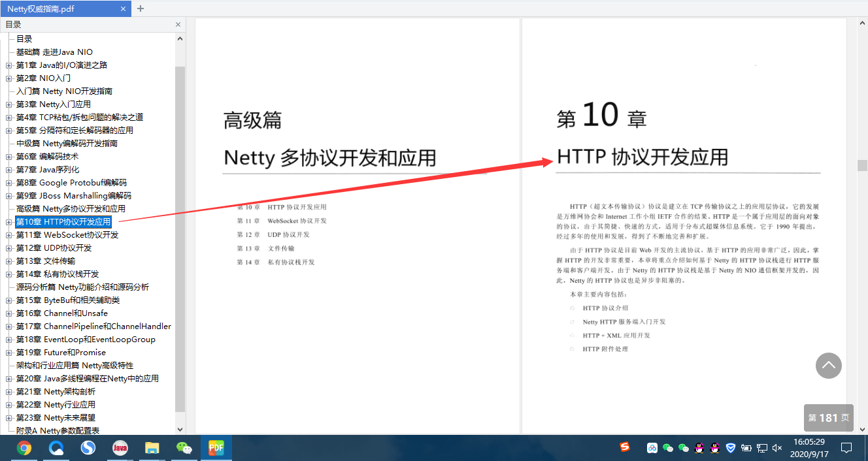This screenshot has width=868, height=461.
Task: Expand the 第1章 Java的I/O演进之路 node
Action: tap(9, 65)
